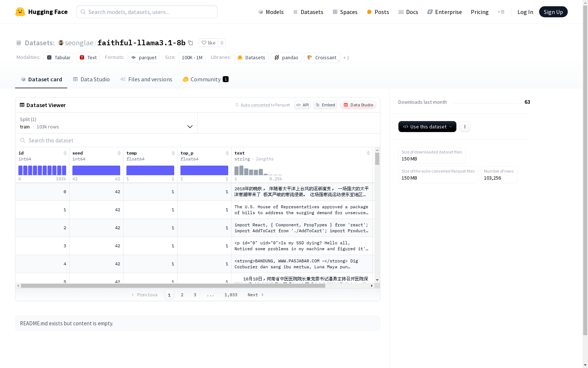Open Use this dataset dropdown
This screenshot has height=368, width=588.
coord(427,127)
